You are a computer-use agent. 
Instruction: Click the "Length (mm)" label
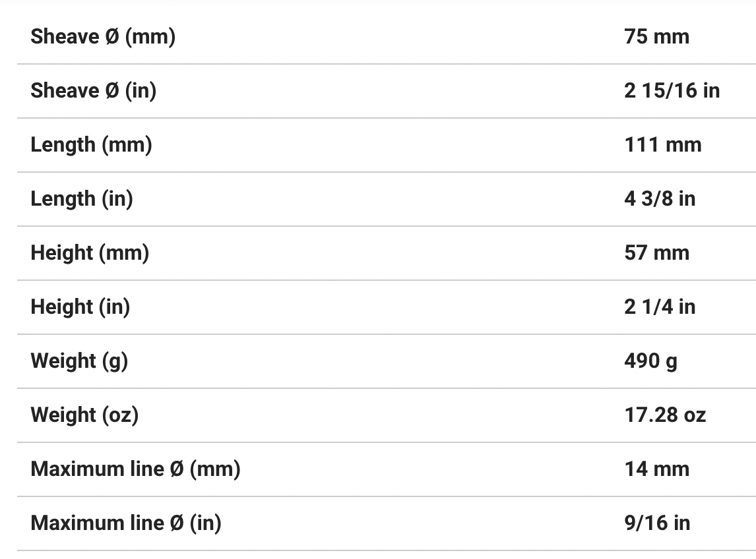coord(91,145)
